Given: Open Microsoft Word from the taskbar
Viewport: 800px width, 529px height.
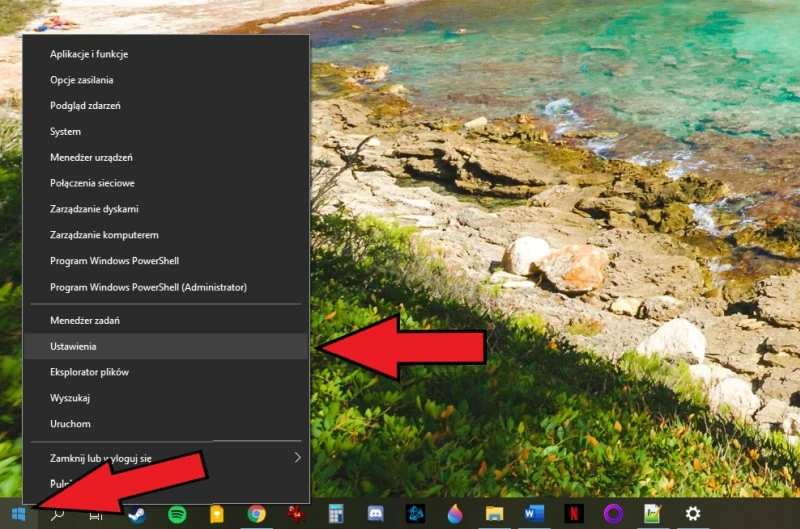Looking at the screenshot, I should pos(534,514).
